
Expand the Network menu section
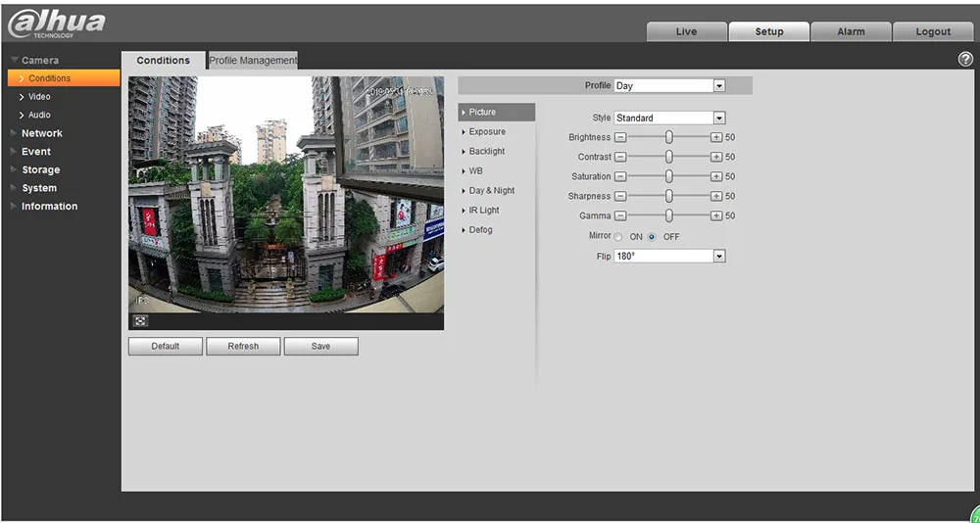click(x=37, y=133)
